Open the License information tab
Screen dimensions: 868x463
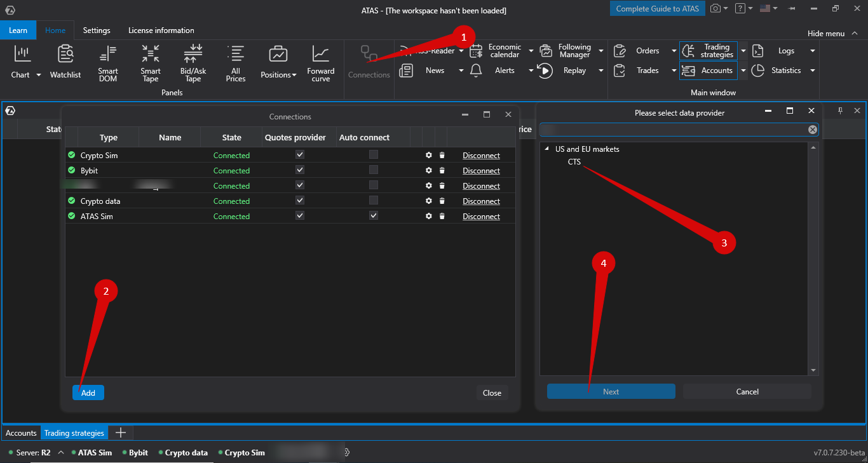[x=161, y=30]
